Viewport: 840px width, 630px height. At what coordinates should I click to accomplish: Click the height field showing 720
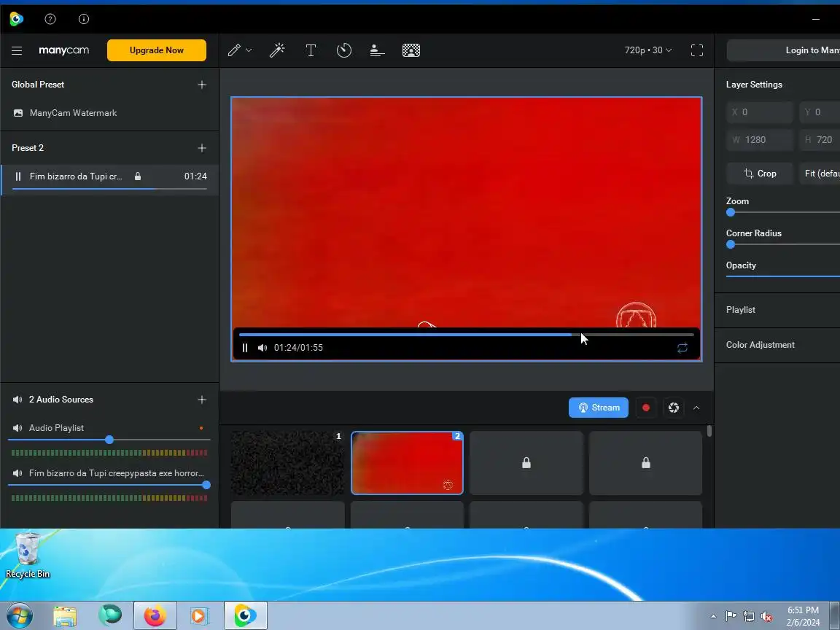[820, 140]
